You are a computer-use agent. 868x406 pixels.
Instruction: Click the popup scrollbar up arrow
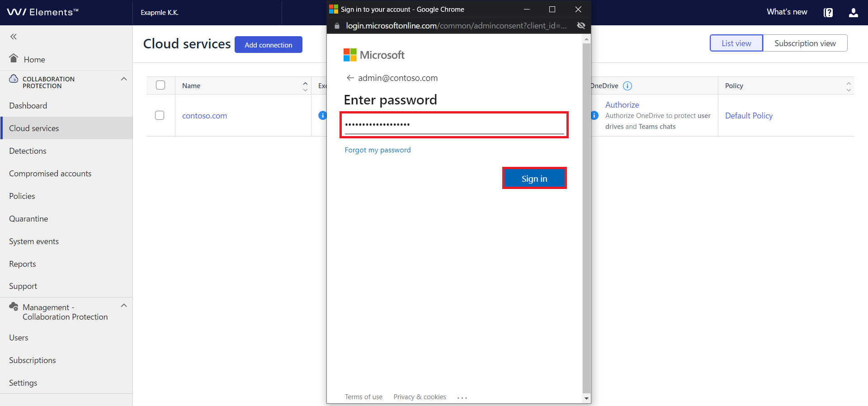tap(586, 39)
